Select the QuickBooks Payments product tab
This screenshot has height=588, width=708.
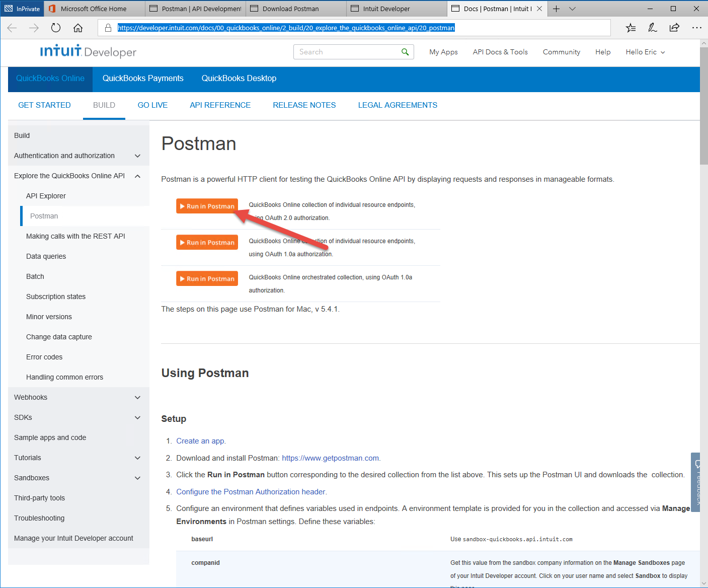point(143,79)
